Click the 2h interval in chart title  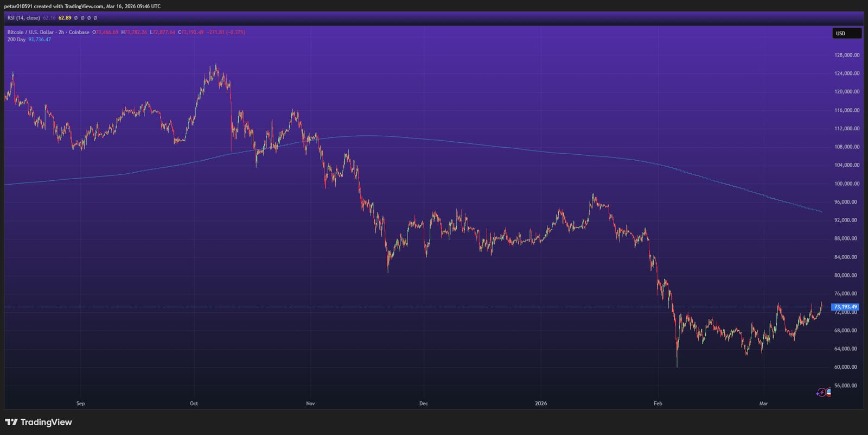(61, 32)
